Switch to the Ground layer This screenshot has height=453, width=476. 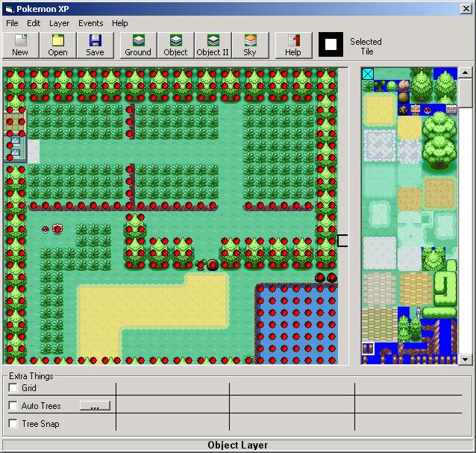tap(138, 46)
